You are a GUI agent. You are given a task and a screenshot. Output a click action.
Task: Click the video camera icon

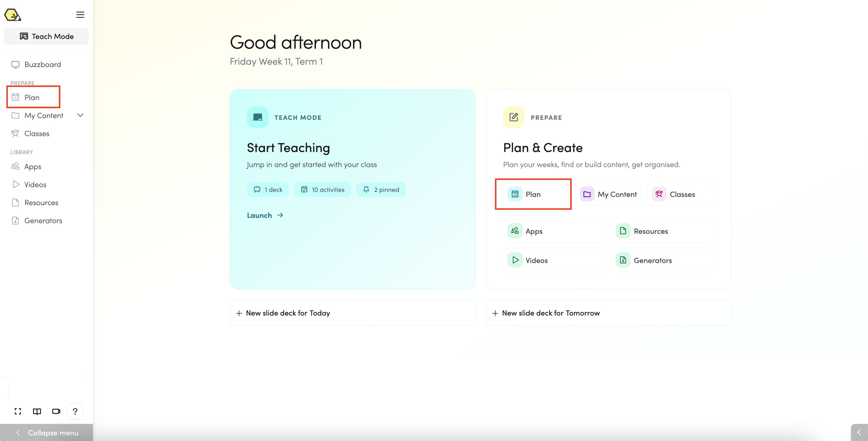point(56,411)
